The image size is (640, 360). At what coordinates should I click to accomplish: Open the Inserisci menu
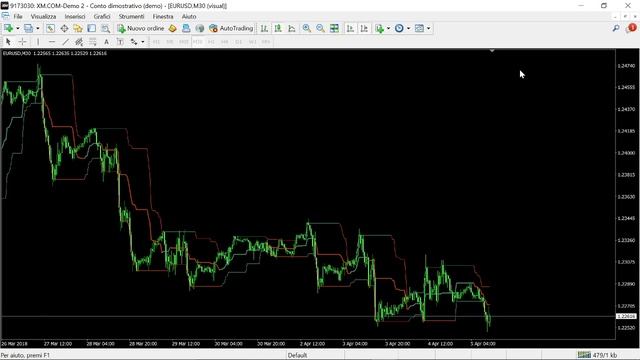75,16
